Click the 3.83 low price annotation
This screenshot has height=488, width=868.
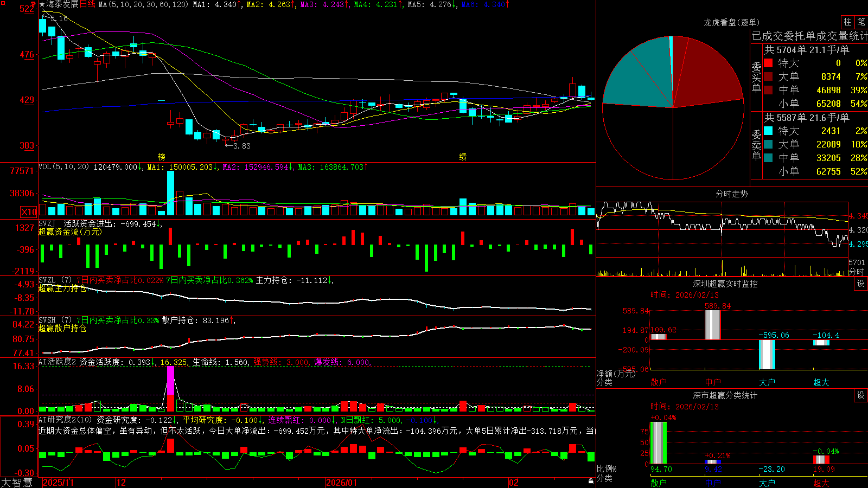238,145
